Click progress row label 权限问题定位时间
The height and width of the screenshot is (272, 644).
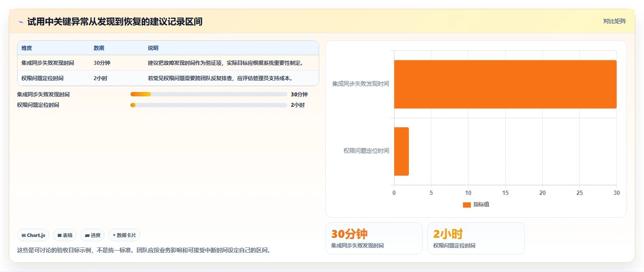point(38,105)
